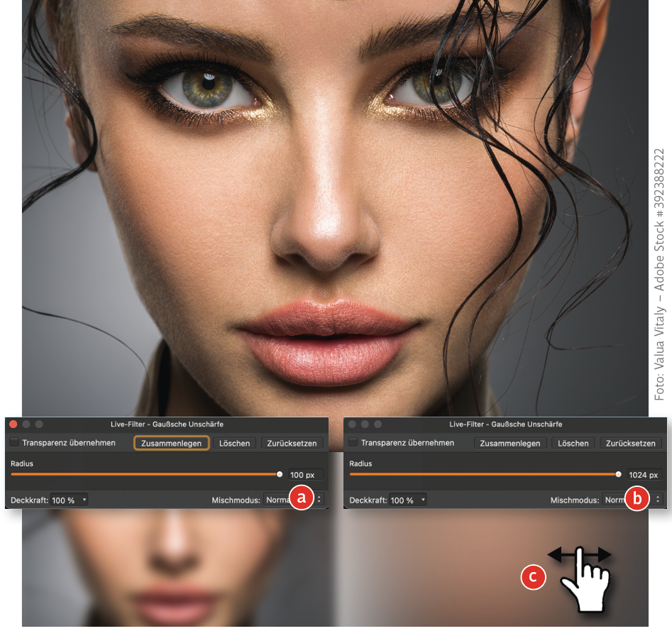Click Löschen in the left dialog
Image resolution: width=672 pixels, height=631 pixels.
pos(234,443)
